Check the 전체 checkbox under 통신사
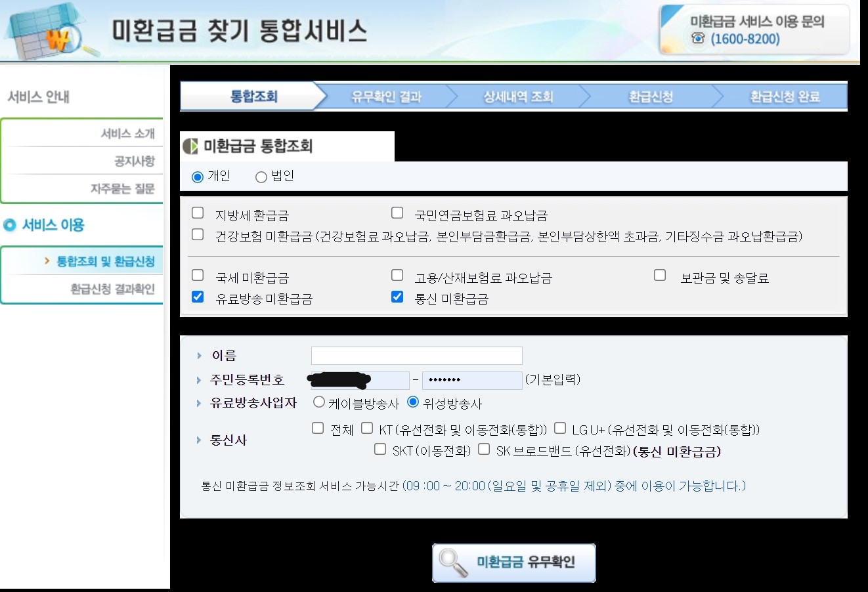Screen dimensions: 868x592 pos(317,429)
